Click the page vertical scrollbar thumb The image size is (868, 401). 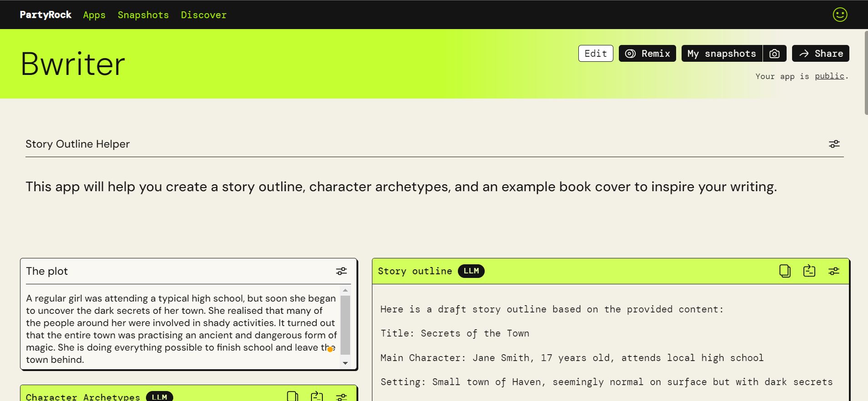click(866, 73)
